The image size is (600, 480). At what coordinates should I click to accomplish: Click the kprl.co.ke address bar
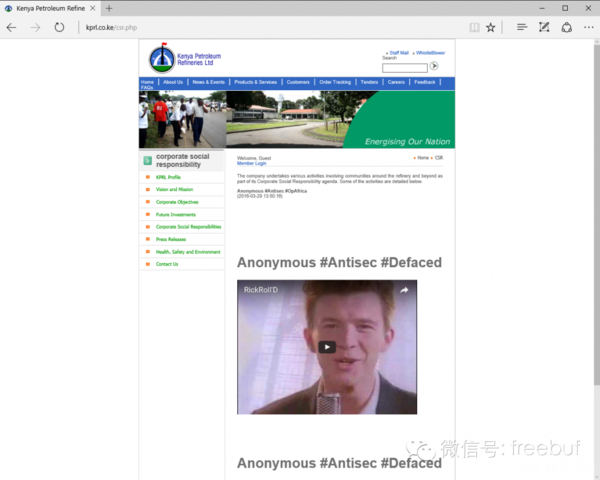268,27
